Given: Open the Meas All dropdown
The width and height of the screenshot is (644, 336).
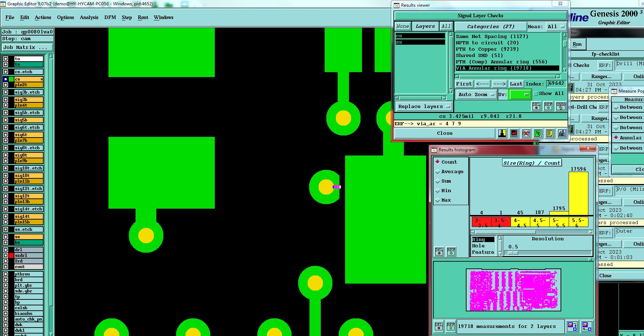Looking at the screenshot, I should 556,26.
